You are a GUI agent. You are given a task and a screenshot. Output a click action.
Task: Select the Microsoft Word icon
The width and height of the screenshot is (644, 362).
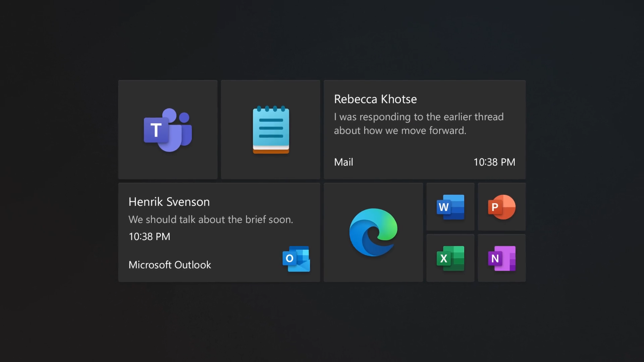click(x=450, y=207)
